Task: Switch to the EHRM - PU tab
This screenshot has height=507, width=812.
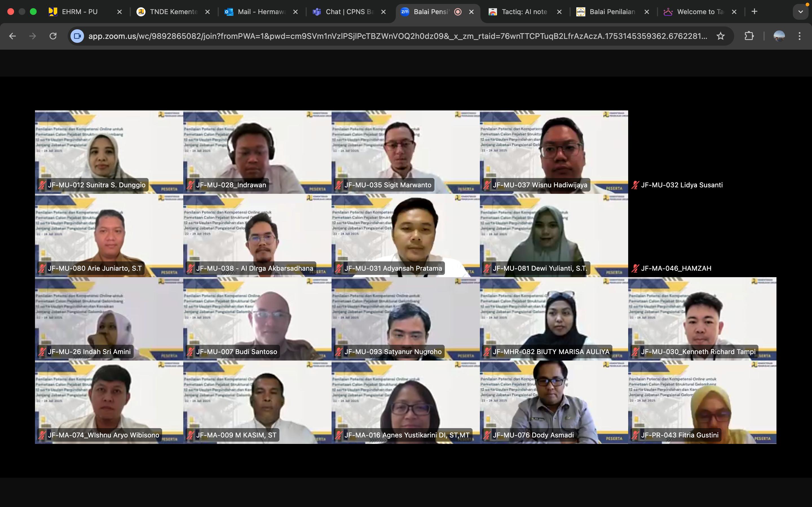Action: (x=80, y=12)
